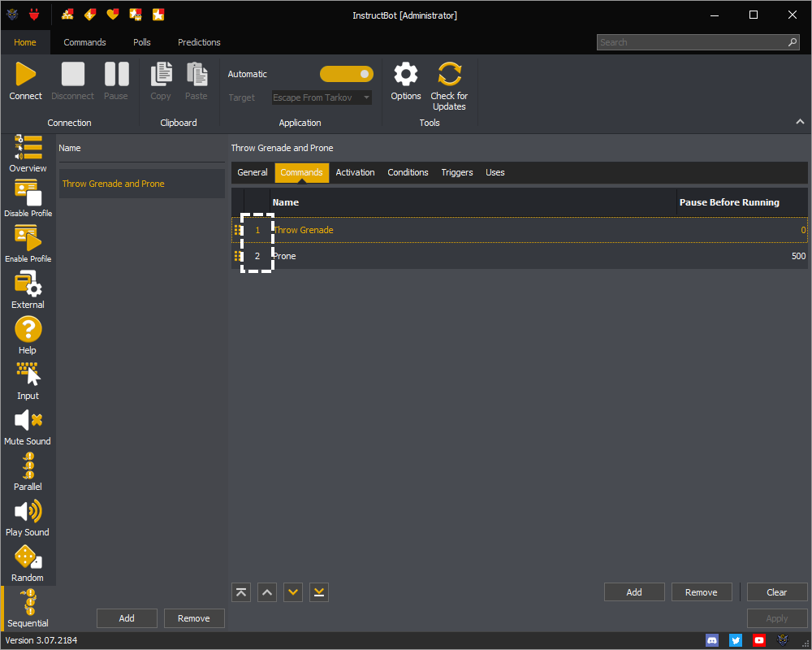Image resolution: width=812 pixels, height=650 pixels.
Task: Select the Disable Profile command type
Action: pos(28,198)
